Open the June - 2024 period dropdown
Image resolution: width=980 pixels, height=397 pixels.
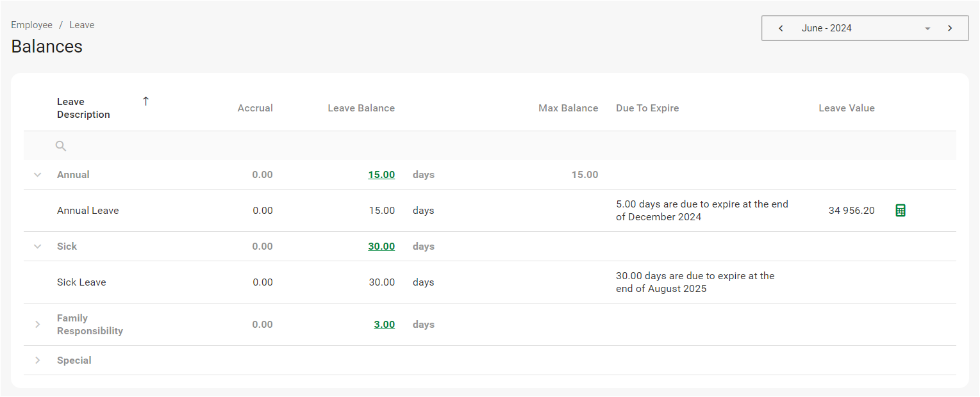point(927,29)
